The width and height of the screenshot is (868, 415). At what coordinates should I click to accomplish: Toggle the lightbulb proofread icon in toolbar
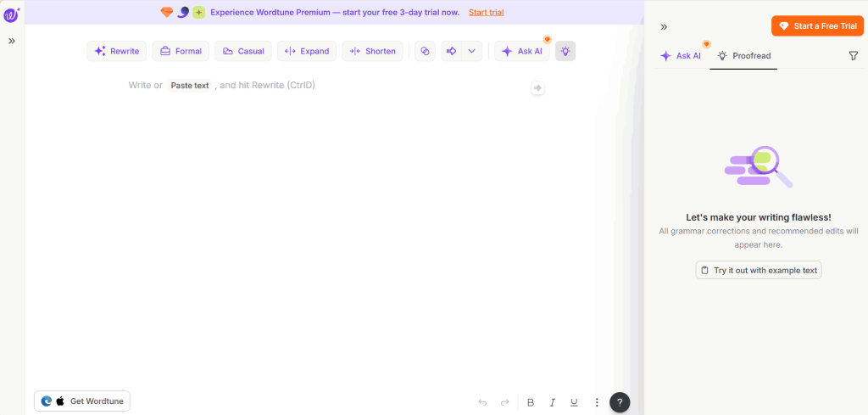click(x=565, y=51)
